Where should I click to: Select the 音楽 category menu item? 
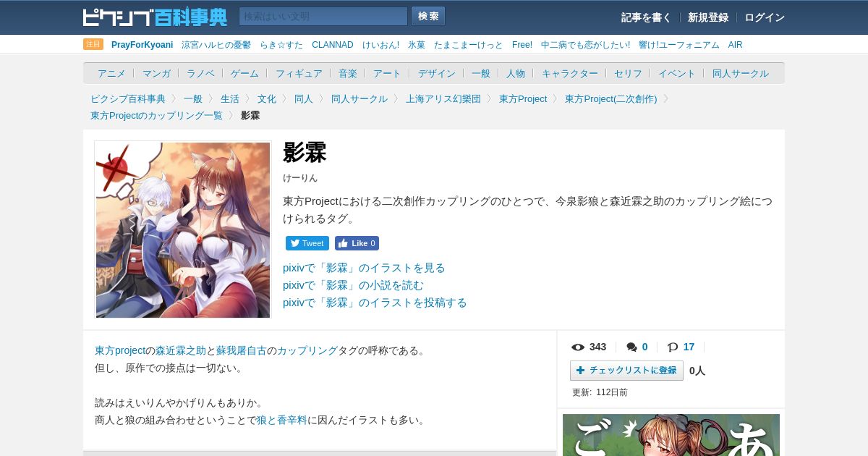[x=348, y=74]
